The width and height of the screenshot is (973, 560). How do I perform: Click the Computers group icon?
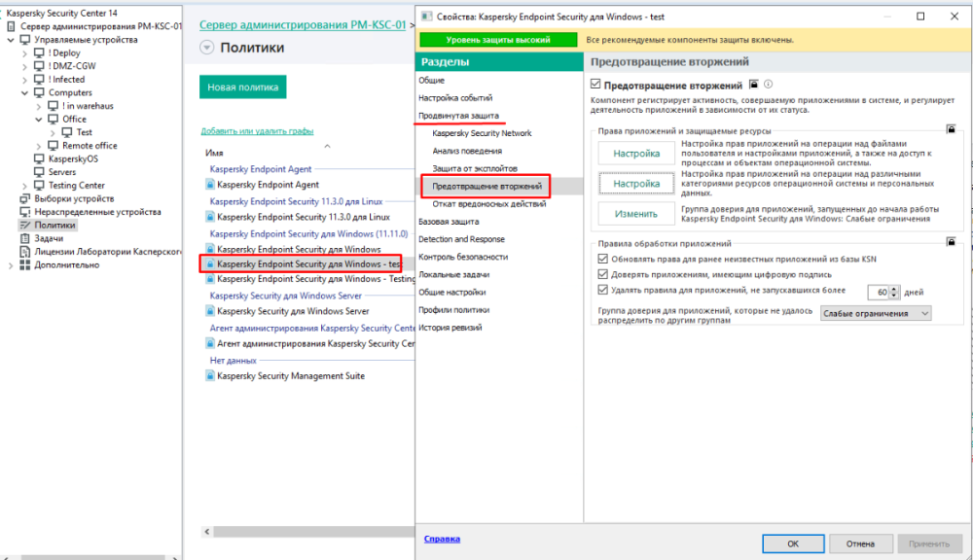[39, 92]
